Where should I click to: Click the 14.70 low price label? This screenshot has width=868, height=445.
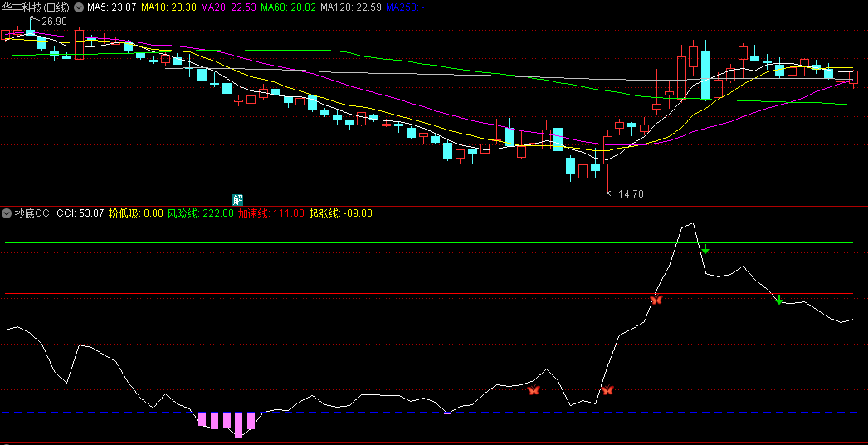[x=631, y=194]
